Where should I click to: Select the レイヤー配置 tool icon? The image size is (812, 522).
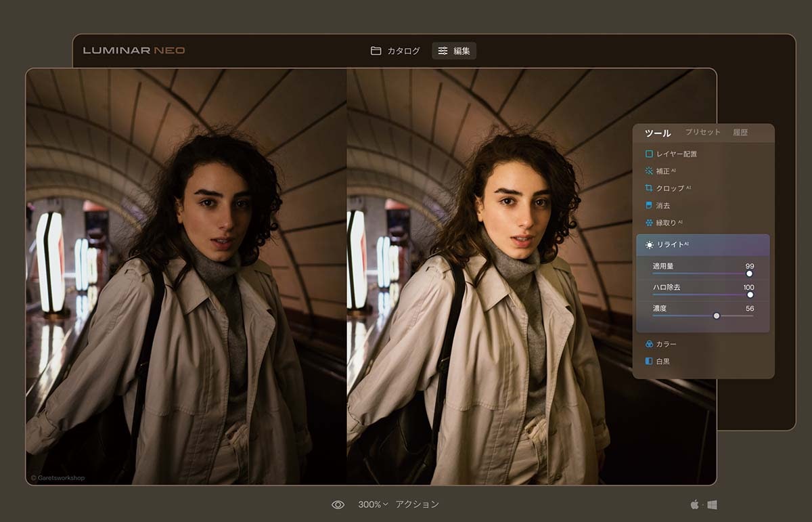point(650,154)
